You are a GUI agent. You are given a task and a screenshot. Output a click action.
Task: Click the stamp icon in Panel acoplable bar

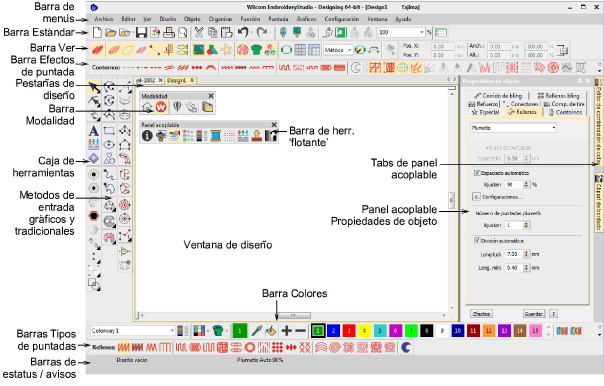tap(257, 136)
